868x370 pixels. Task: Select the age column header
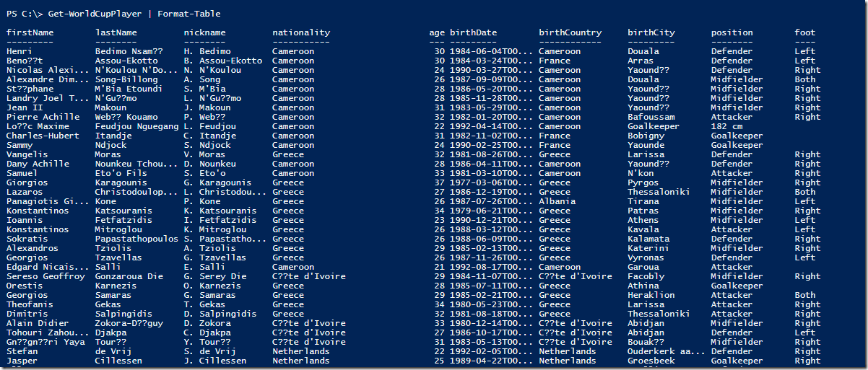click(437, 32)
